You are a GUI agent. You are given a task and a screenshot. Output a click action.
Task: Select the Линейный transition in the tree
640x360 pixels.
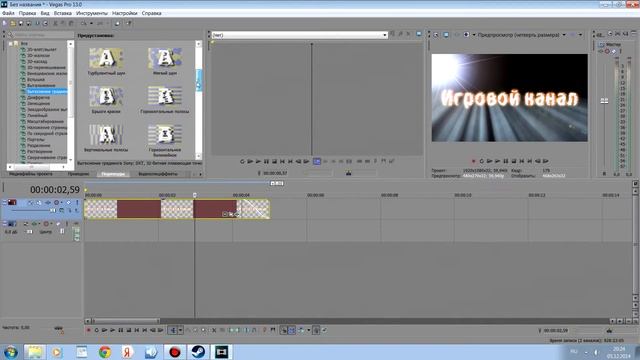click(37, 116)
